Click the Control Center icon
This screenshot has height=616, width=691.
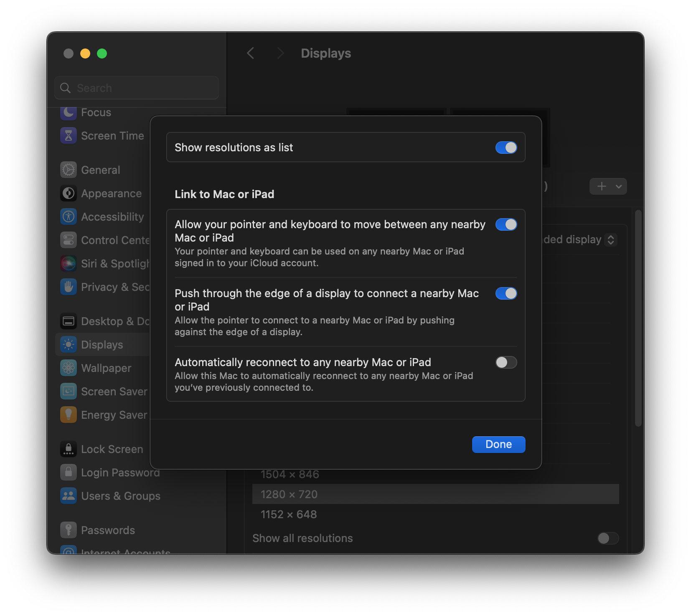tap(69, 240)
